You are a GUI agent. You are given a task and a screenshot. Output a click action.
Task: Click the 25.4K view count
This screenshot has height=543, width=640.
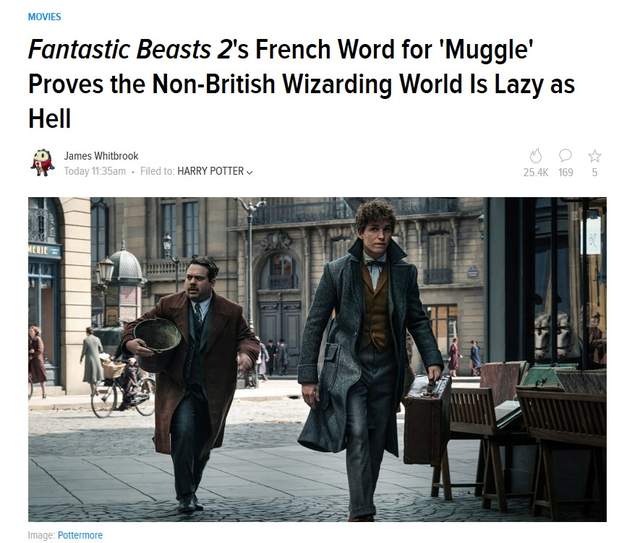click(x=536, y=172)
